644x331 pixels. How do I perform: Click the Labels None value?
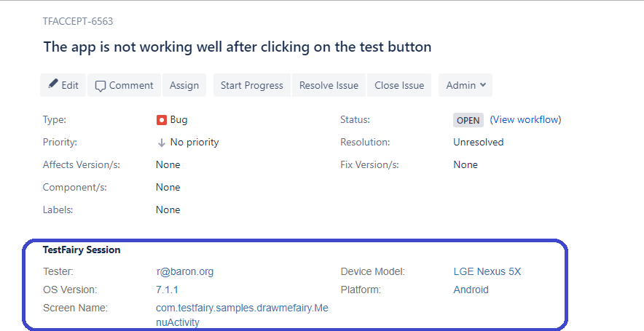coord(168,210)
